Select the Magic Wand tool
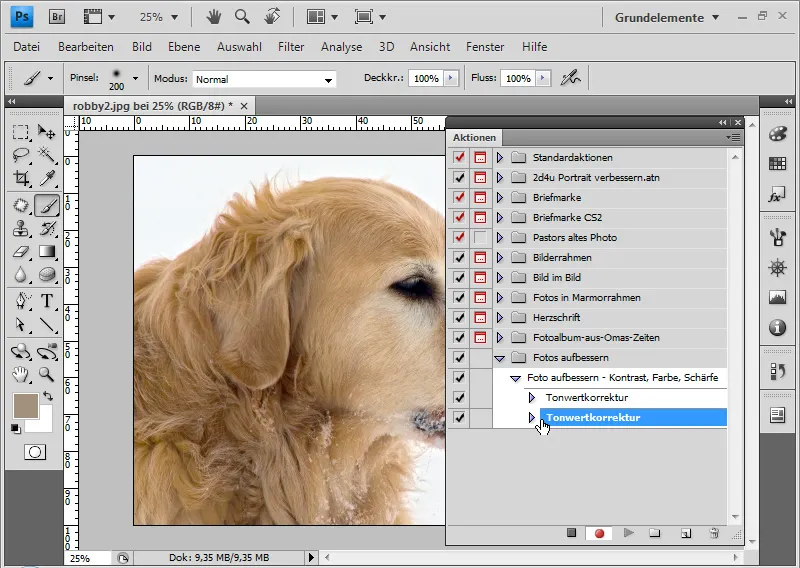 coord(47,155)
